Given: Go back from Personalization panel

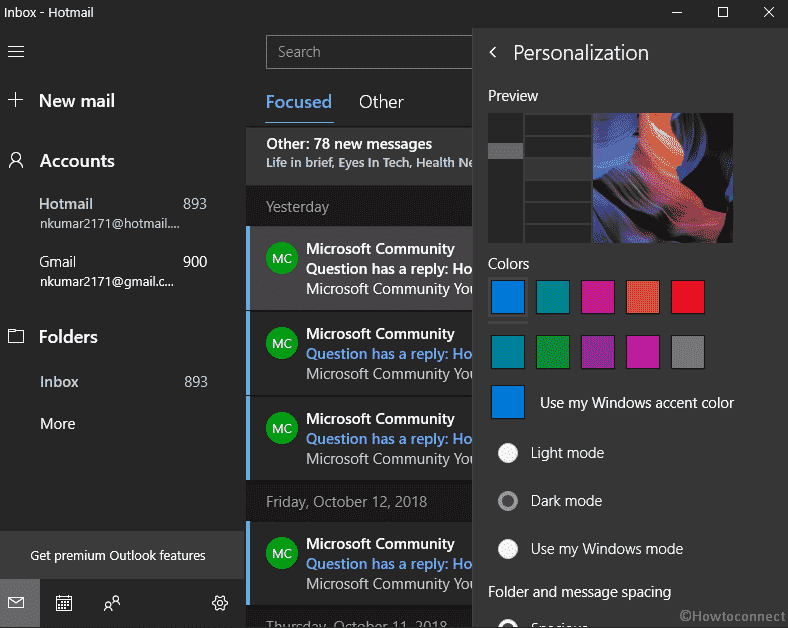Looking at the screenshot, I should coord(493,52).
